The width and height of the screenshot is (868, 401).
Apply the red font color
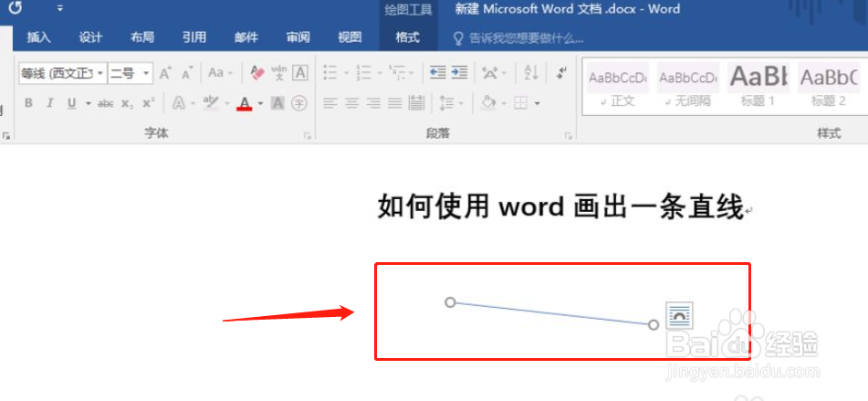click(x=245, y=103)
